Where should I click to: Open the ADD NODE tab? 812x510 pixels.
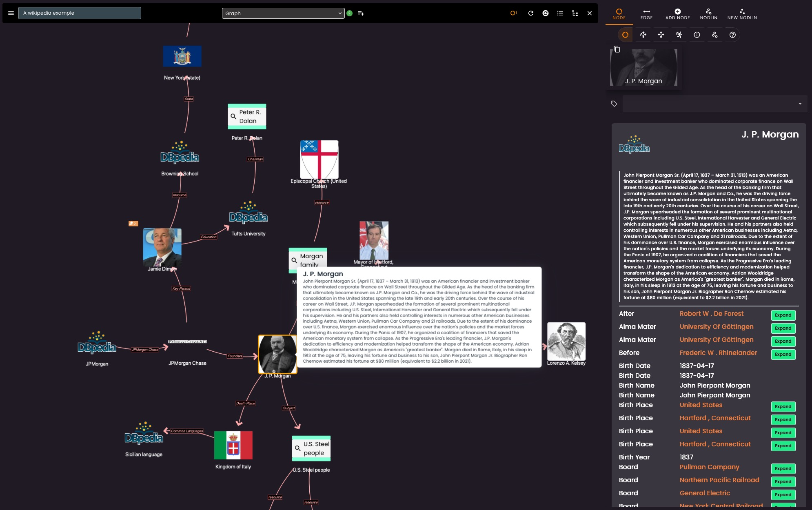[x=677, y=14]
